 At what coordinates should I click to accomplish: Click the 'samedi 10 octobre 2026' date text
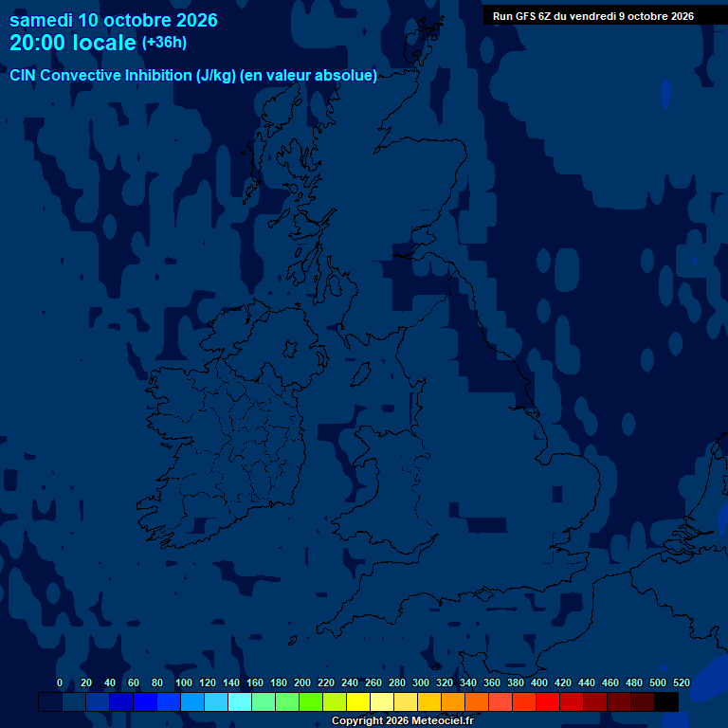(x=114, y=20)
